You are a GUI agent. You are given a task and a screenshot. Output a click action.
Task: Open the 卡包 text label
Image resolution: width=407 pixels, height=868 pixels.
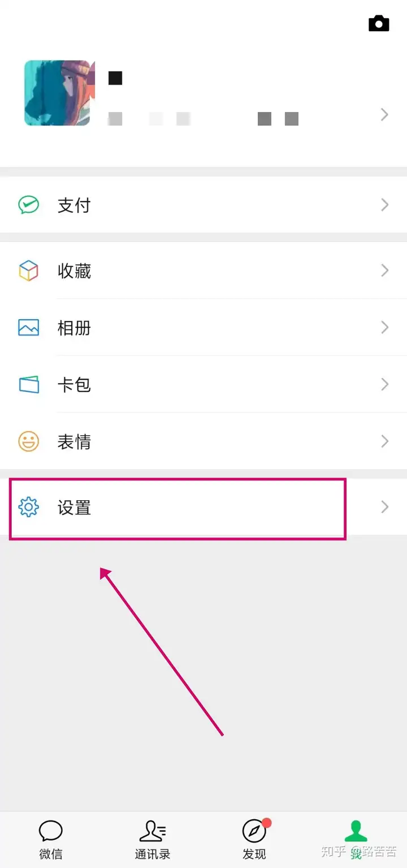point(74,385)
